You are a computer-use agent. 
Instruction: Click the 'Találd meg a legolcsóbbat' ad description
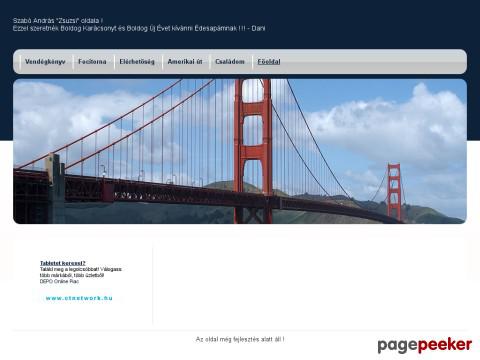(x=81, y=269)
